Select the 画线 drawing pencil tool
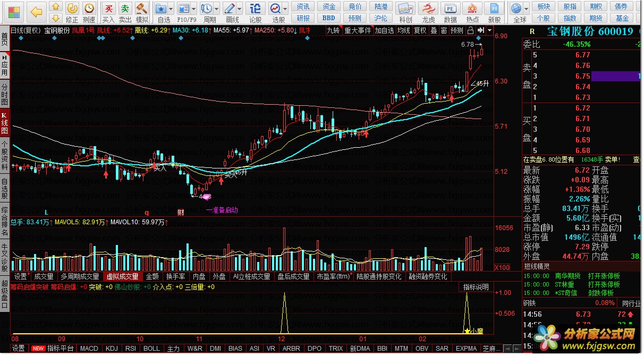The image size is (644, 355). coord(230,9)
